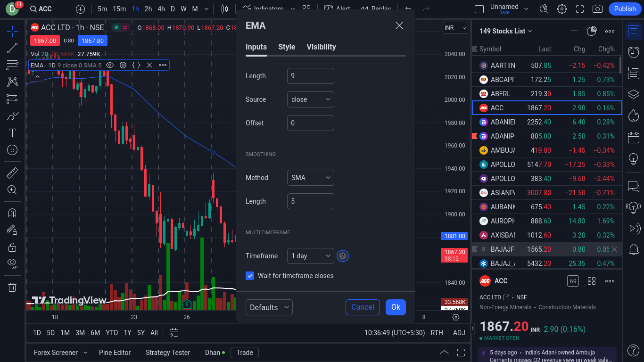The width and height of the screenshot is (644, 362).
Task: Click the compare or add symbol plus icon
Action: [x=81, y=9]
